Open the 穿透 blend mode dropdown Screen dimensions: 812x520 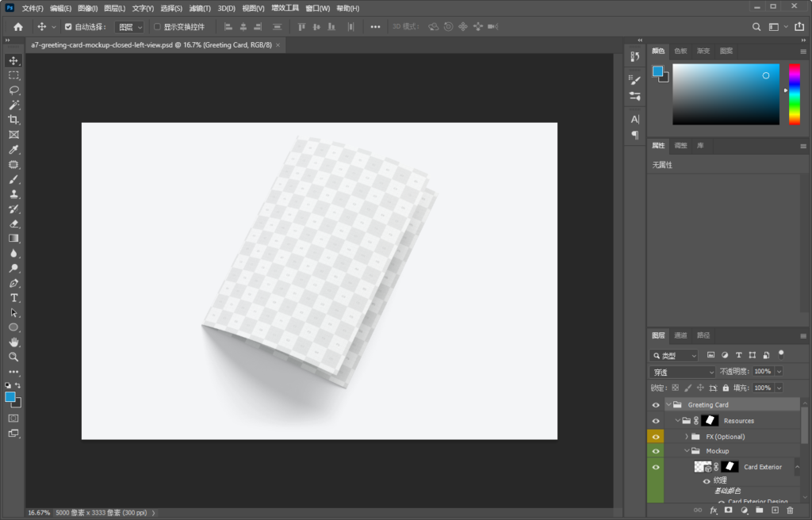[x=682, y=373]
